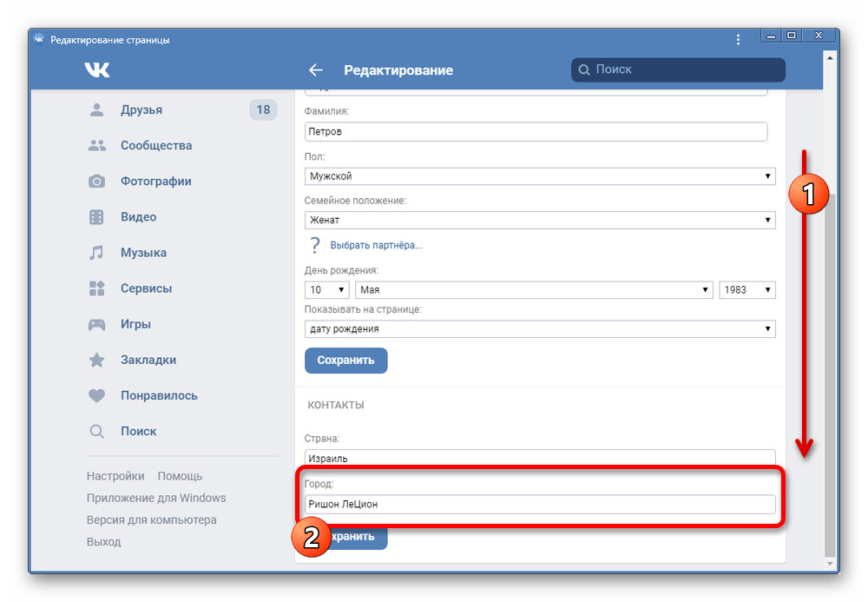Open Друзья in the sidebar
Screen dimensions: 868x602
(x=141, y=109)
